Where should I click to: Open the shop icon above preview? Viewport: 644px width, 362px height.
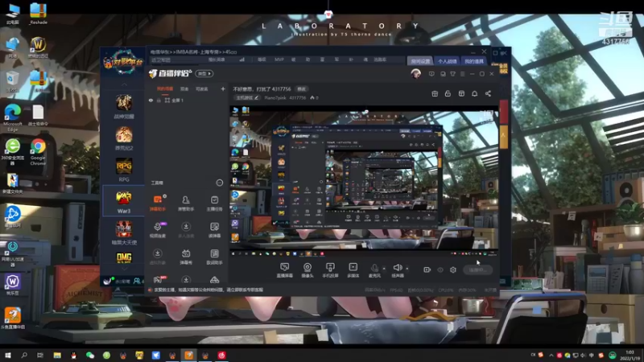461,93
